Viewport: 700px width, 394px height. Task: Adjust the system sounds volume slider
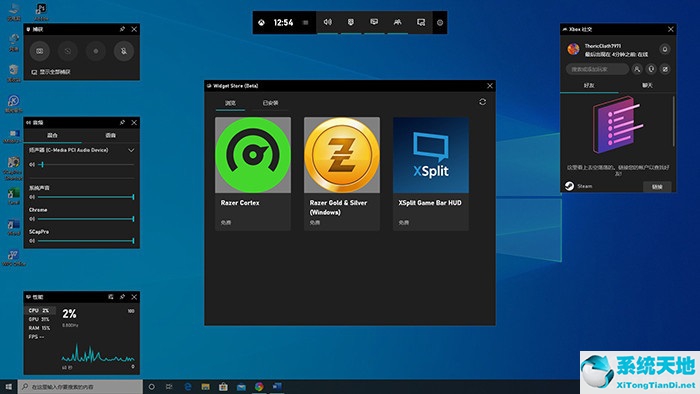point(86,197)
